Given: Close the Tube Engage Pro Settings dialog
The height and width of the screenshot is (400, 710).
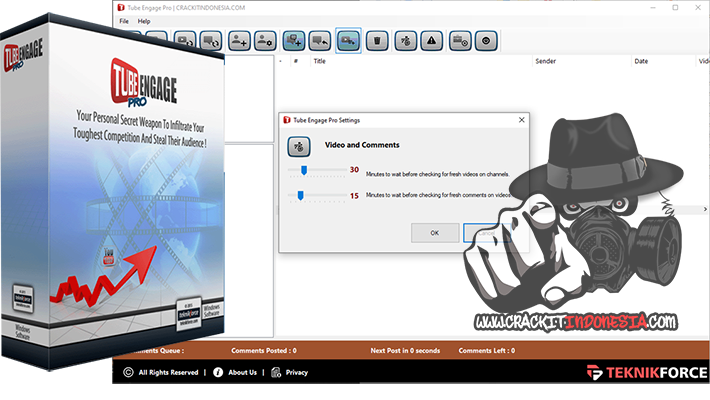Looking at the screenshot, I should (x=520, y=120).
